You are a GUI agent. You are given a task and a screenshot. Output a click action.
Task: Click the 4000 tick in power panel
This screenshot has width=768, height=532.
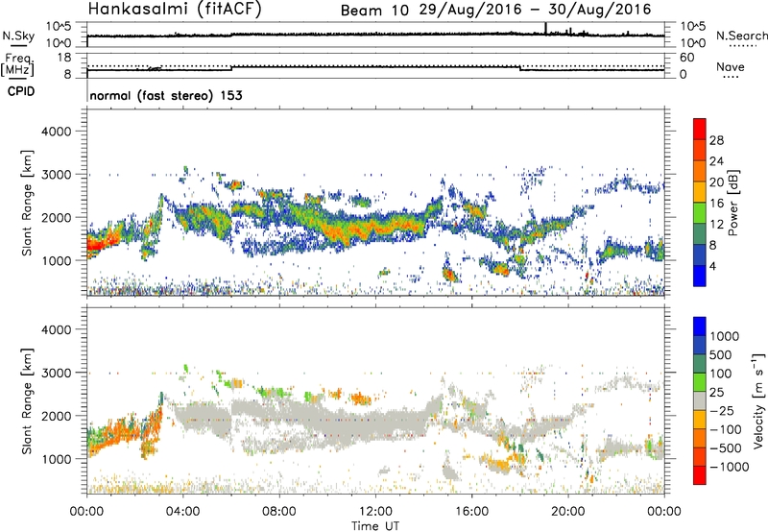tap(57, 132)
